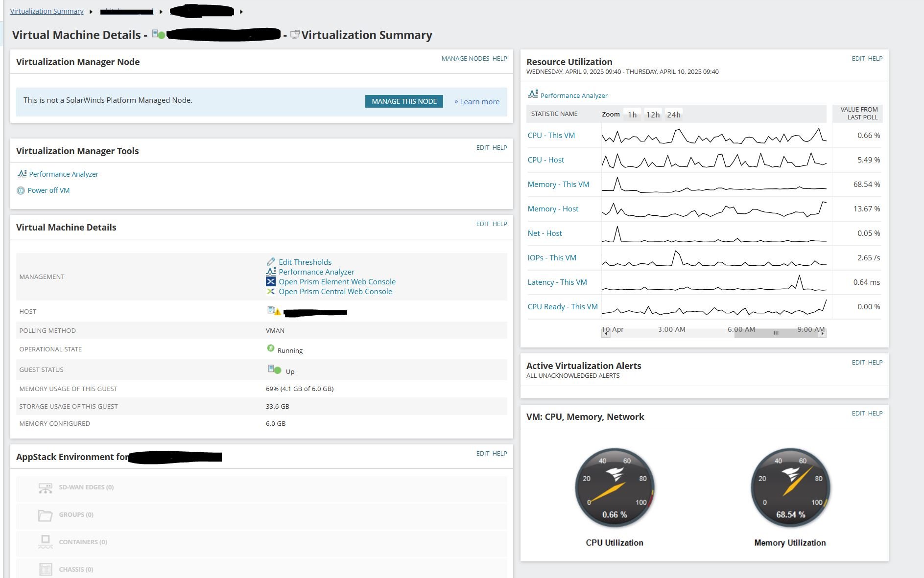Viewport: 924px width, 578px height.
Task: Click EDIT on Active Virtualization Alerts panel
Action: pos(858,363)
